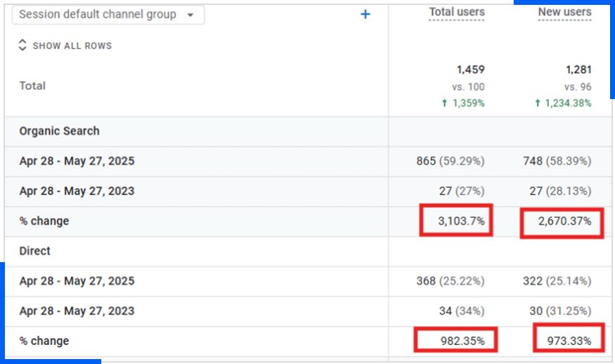Select the Direct channel row label
Image resolution: width=615 pixels, height=364 pixels.
[x=35, y=251]
